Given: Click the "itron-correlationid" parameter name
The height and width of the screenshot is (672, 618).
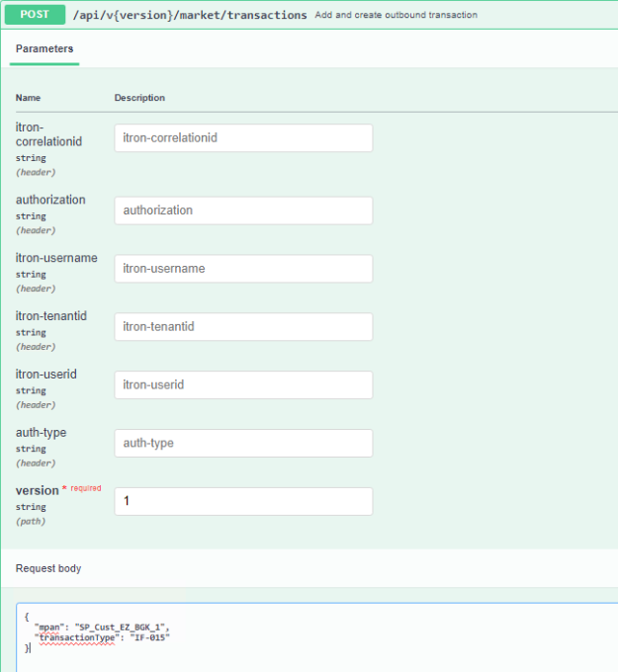Looking at the screenshot, I should [x=48, y=134].
